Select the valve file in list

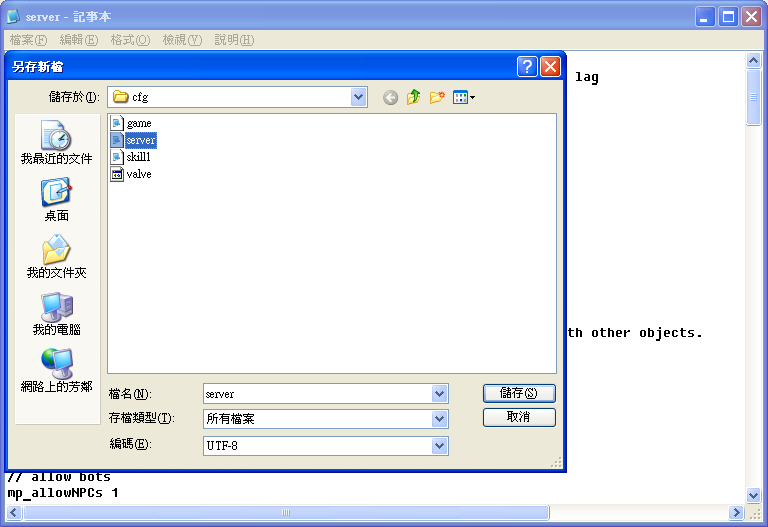coord(138,174)
